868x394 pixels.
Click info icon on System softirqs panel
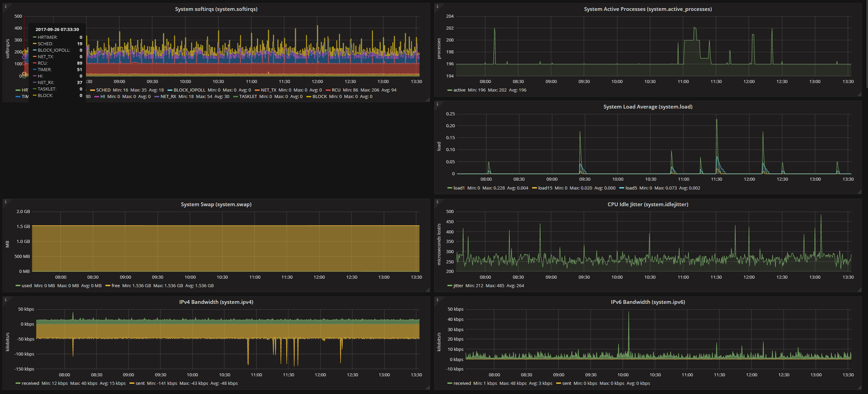click(x=5, y=6)
